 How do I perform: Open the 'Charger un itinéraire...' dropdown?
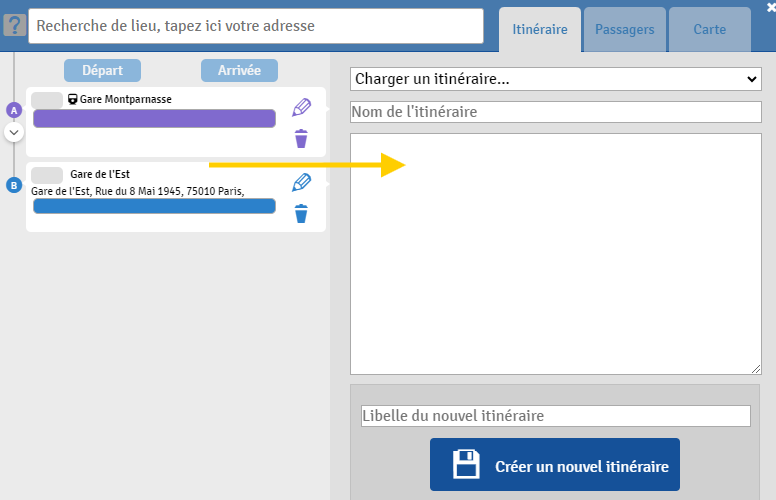(555, 79)
